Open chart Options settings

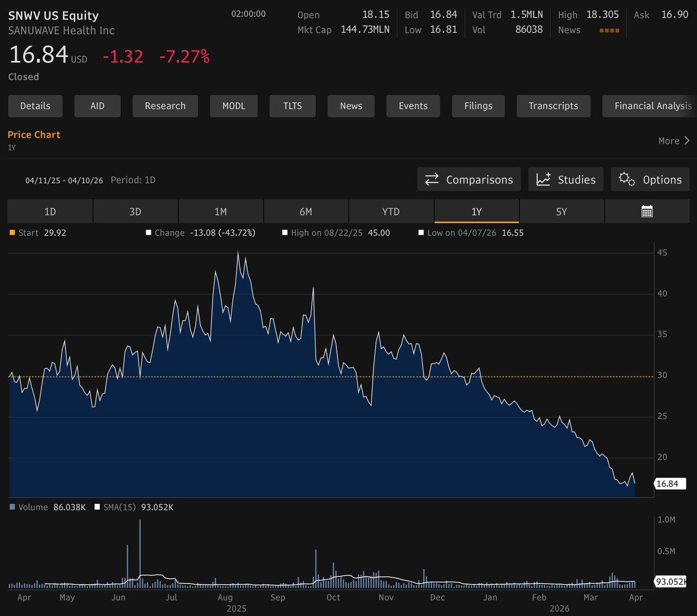[x=649, y=180]
